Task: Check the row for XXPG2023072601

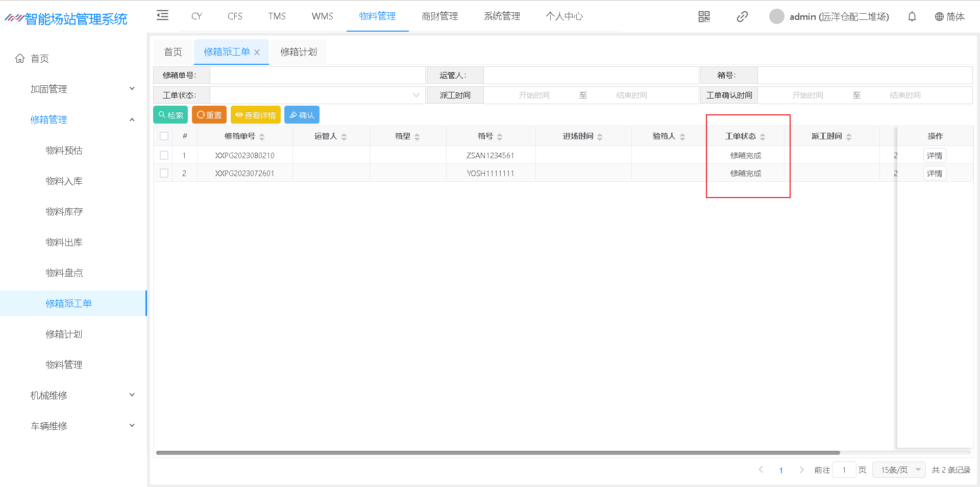Action: [164, 174]
